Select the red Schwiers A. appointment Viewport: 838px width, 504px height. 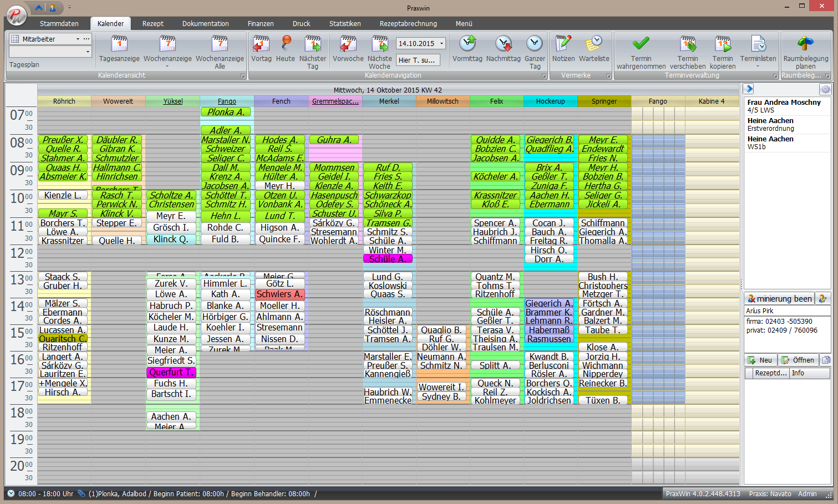point(280,294)
